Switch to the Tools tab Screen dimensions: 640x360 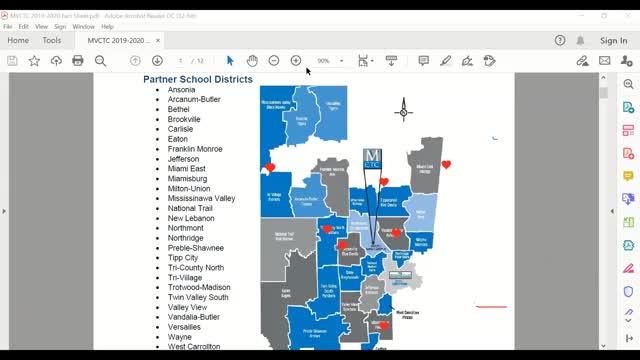[52, 40]
